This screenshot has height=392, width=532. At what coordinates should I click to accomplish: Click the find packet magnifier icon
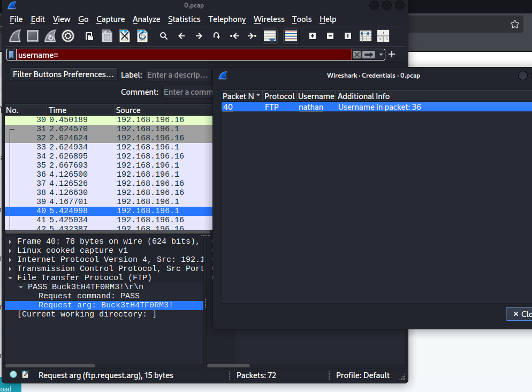tap(164, 36)
